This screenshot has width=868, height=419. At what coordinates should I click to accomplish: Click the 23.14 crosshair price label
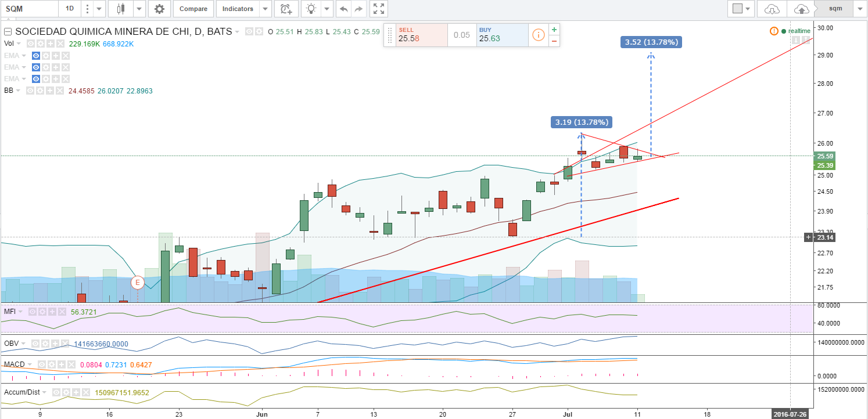[x=825, y=237]
